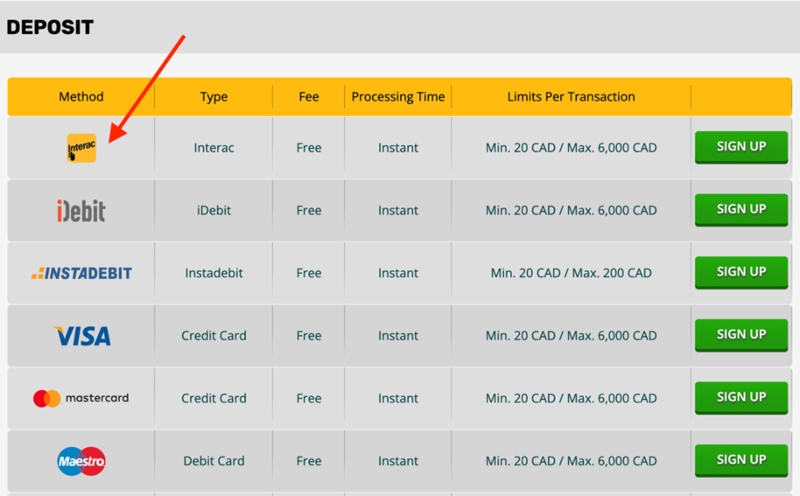Sign up using the Instadebit row button

click(741, 272)
